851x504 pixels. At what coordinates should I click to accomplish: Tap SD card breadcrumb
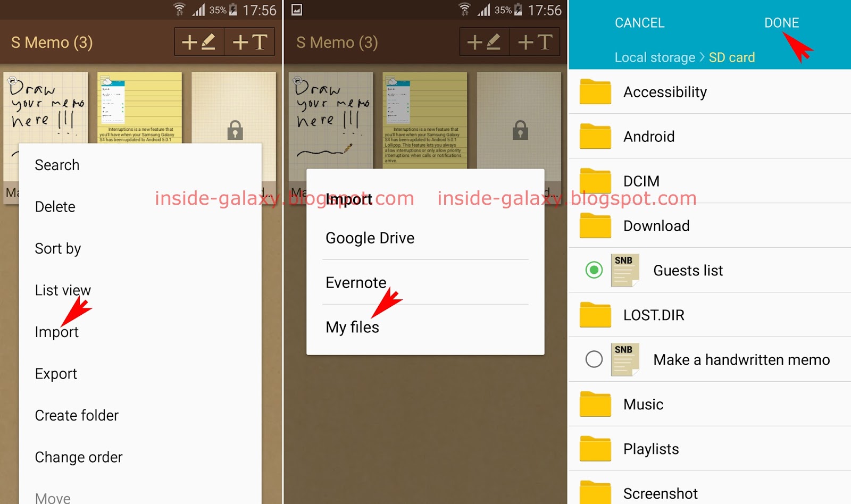pyautogui.click(x=732, y=57)
